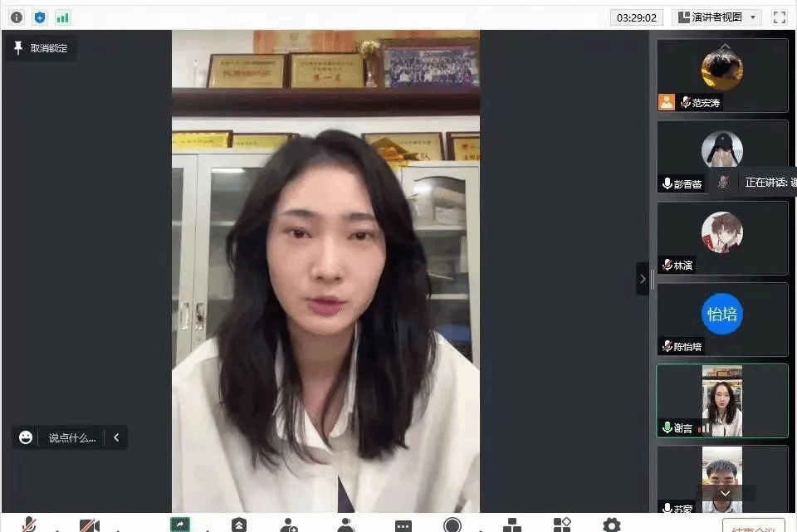Enter full screen mode
The image size is (797, 532).
779,17
